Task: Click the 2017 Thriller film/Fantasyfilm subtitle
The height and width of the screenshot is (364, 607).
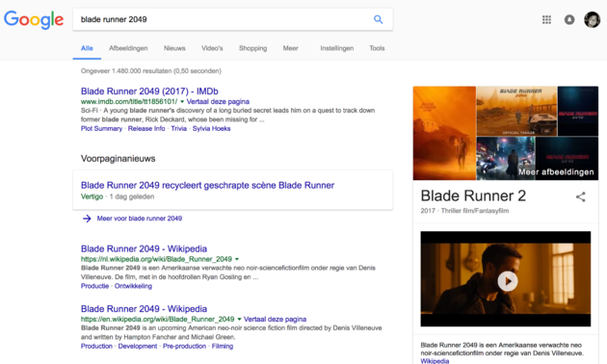Action: click(464, 211)
